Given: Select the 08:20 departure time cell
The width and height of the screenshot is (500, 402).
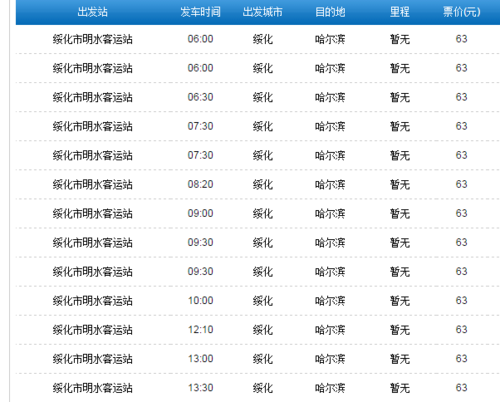Looking at the screenshot, I should click(x=200, y=184).
